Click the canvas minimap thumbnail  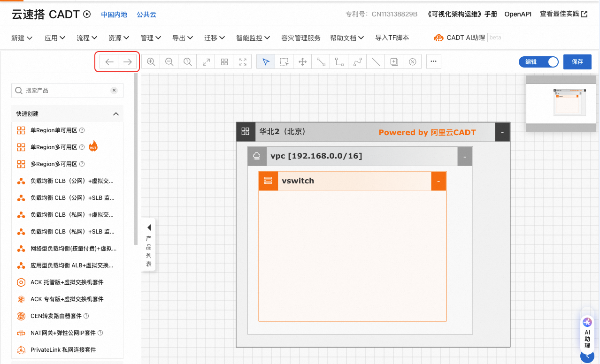pyautogui.click(x=561, y=104)
